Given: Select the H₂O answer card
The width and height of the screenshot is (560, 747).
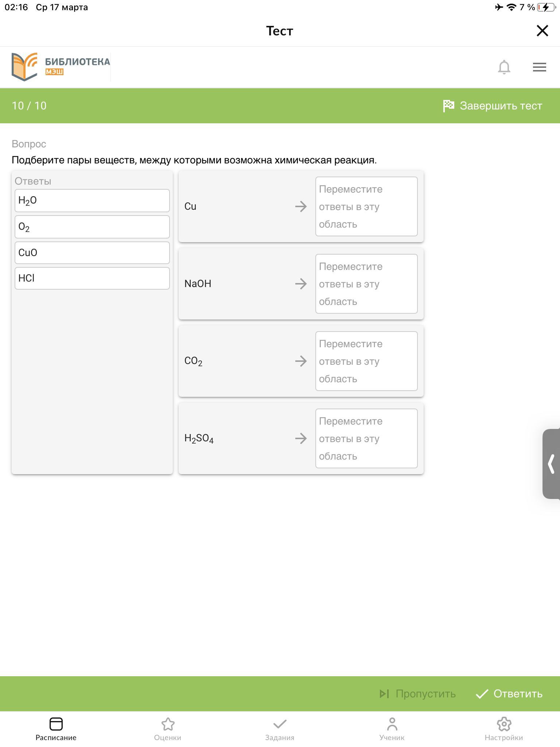Looking at the screenshot, I should 92,201.
